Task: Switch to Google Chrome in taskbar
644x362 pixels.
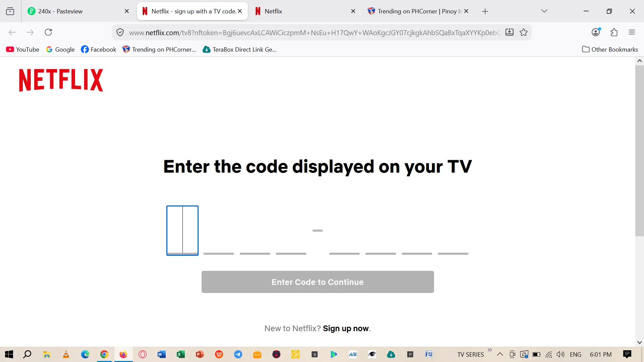Action: point(104,354)
